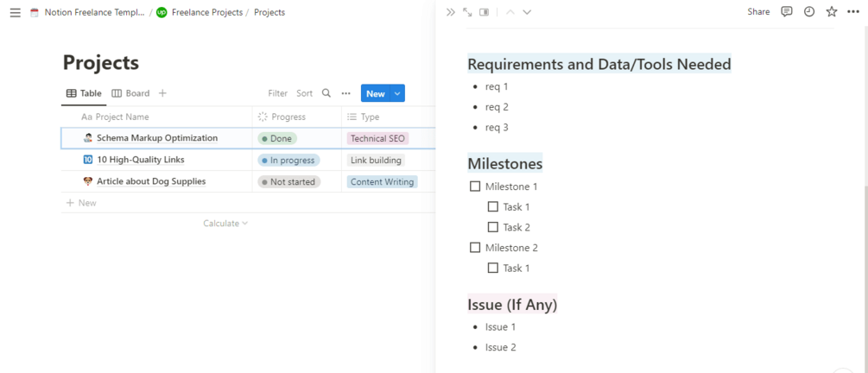Image resolution: width=868 pixels, height=373 pixels.
Task: Open page in full screen
Action: [x=467, y=12]
